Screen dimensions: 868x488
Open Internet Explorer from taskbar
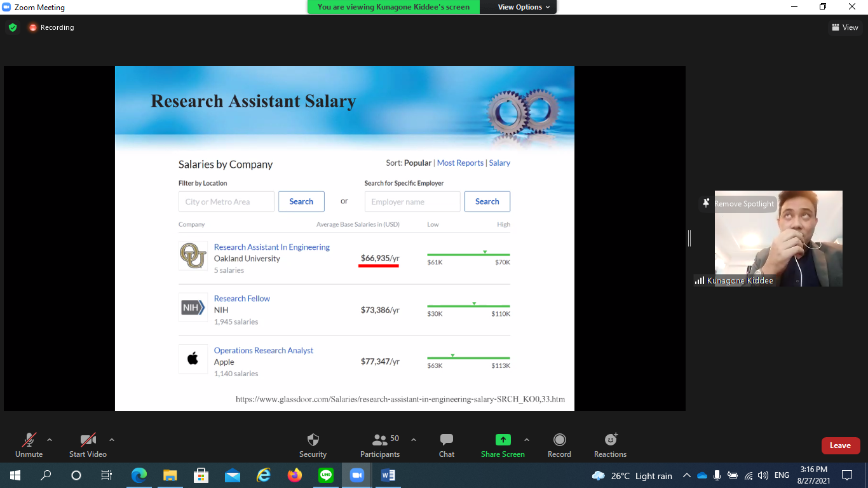pos(263,475)
